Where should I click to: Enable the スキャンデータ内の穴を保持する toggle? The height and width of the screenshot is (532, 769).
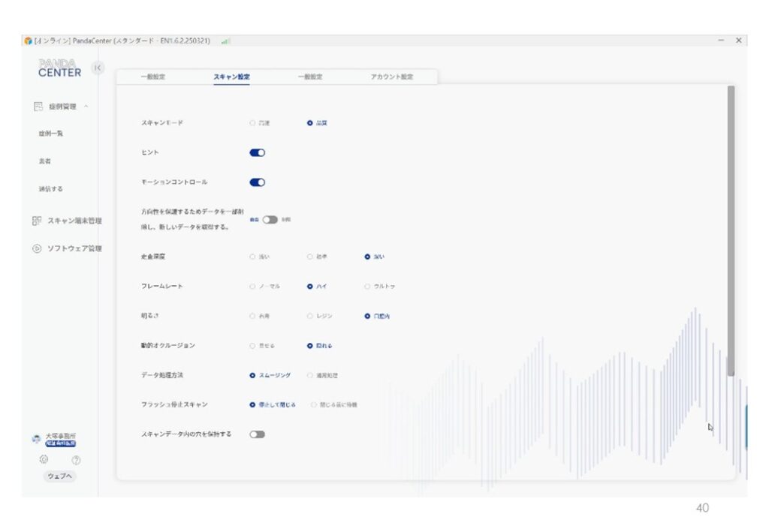click(257, 434)
